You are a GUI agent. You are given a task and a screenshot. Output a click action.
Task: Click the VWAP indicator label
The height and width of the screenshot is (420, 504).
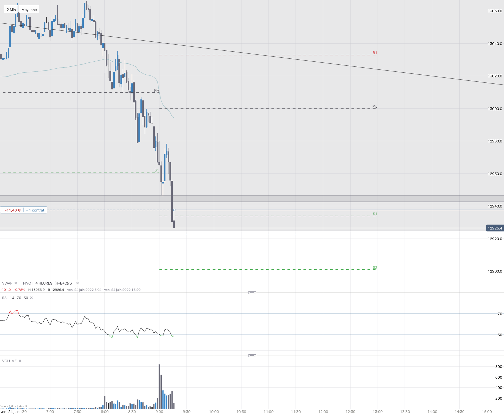click(7, 283)
